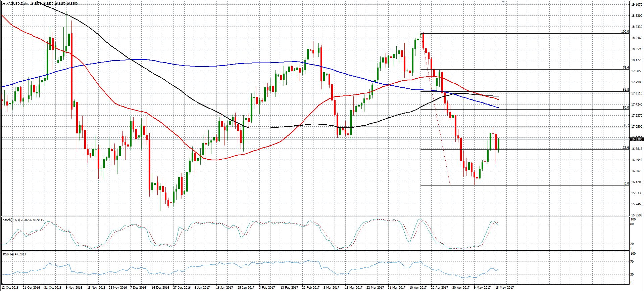The height and width of the screenshot is (291, 644).
Task: Click the current price tag on the price axis
Action: tap(636, 139)
